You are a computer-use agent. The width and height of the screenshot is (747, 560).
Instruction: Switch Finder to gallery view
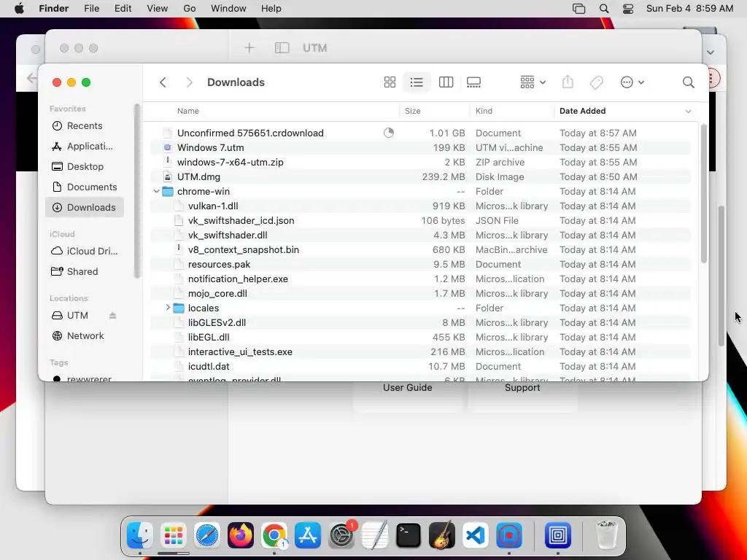(x=473, y=82)
